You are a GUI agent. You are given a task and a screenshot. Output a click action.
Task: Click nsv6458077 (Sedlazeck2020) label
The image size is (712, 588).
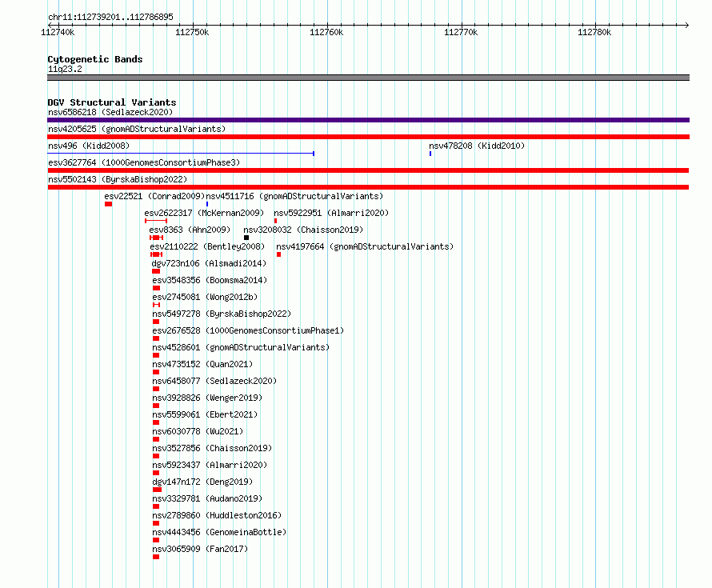pyautogui.click(x=214, y=381)
